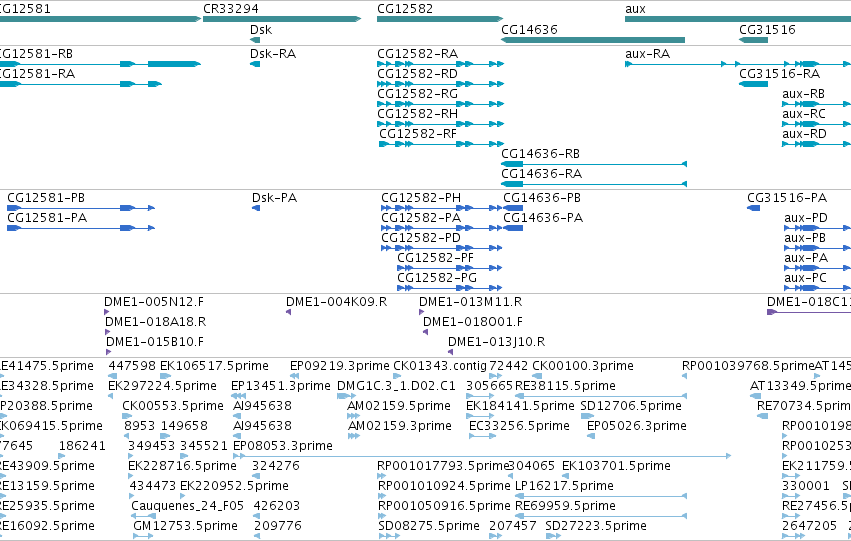The image size is (851, 541).
Task: Click the CG12582 gene label
Action: [405, 9]
